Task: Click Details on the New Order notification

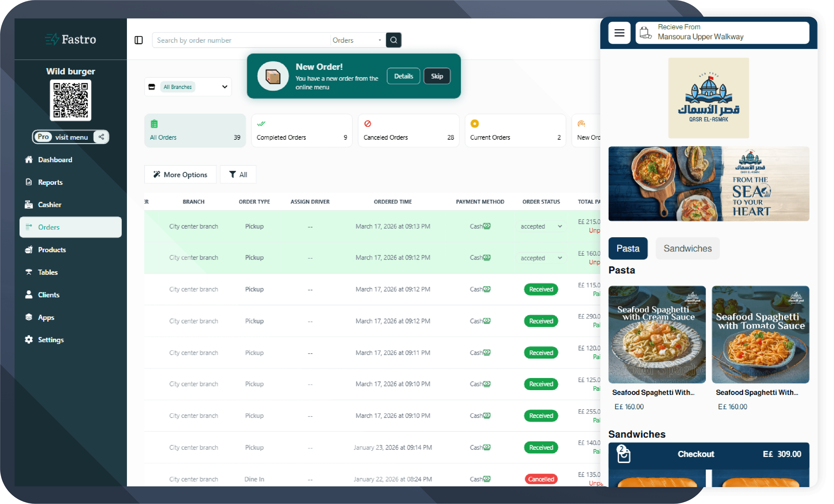Action: point(403,76)
